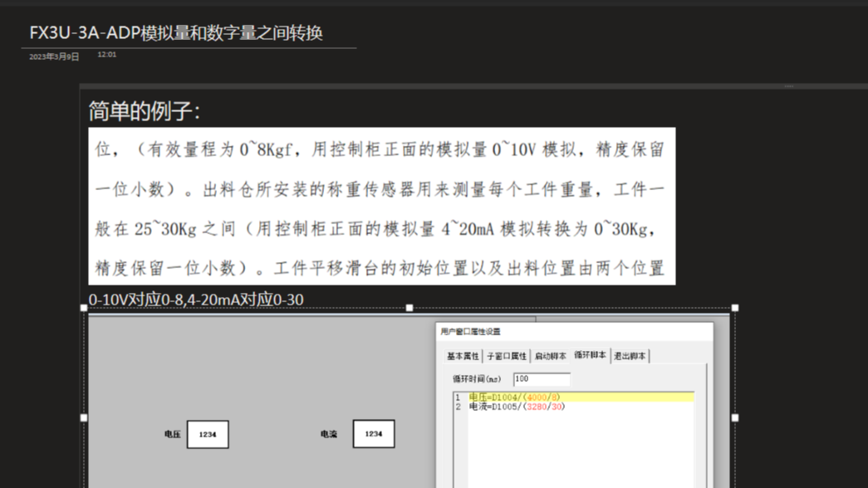Click the 12:01 timestamp under the title

[x=108, y=53]
